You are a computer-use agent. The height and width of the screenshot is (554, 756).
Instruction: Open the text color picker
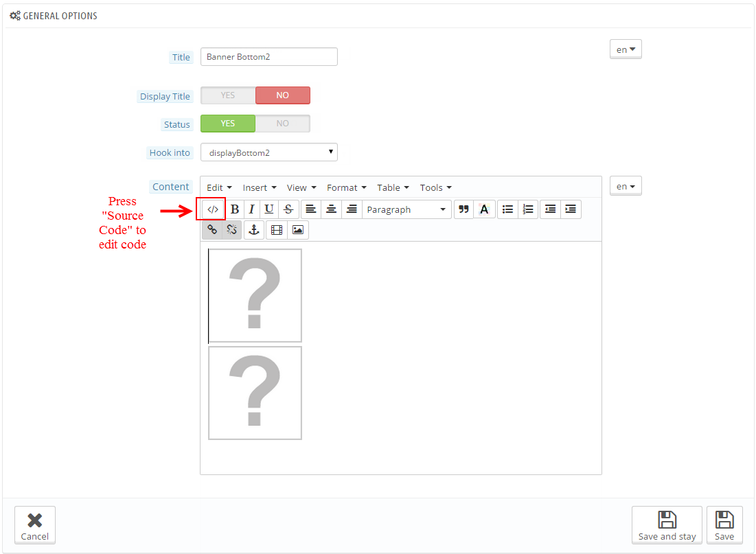pyautogui.click(x=484, y=209)
